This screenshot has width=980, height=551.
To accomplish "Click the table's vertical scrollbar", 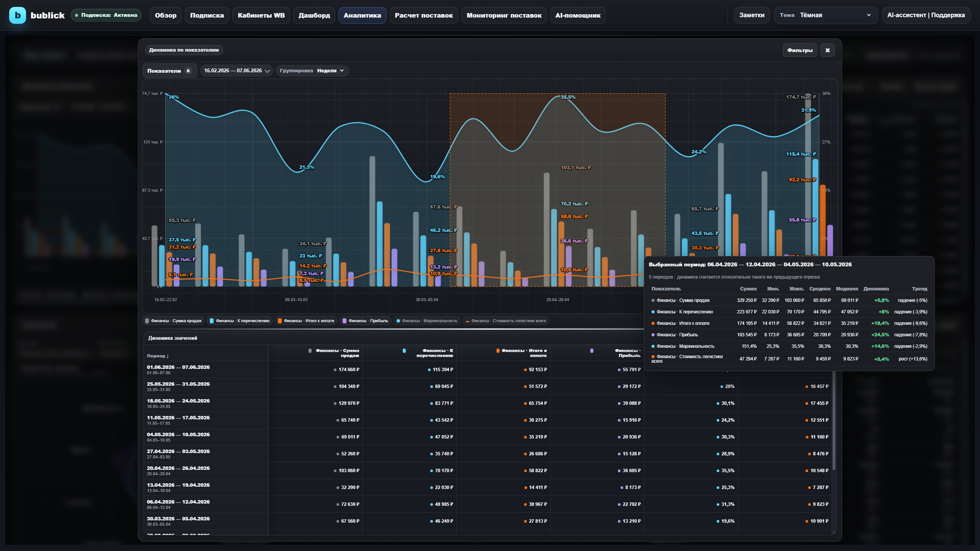I will [x=834, y=421].
